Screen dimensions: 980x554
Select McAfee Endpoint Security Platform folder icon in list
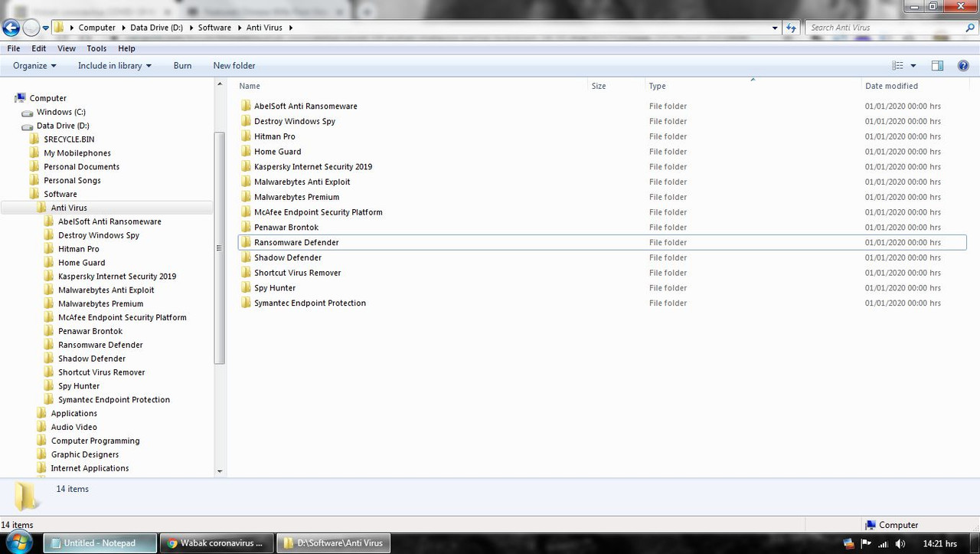246,212
